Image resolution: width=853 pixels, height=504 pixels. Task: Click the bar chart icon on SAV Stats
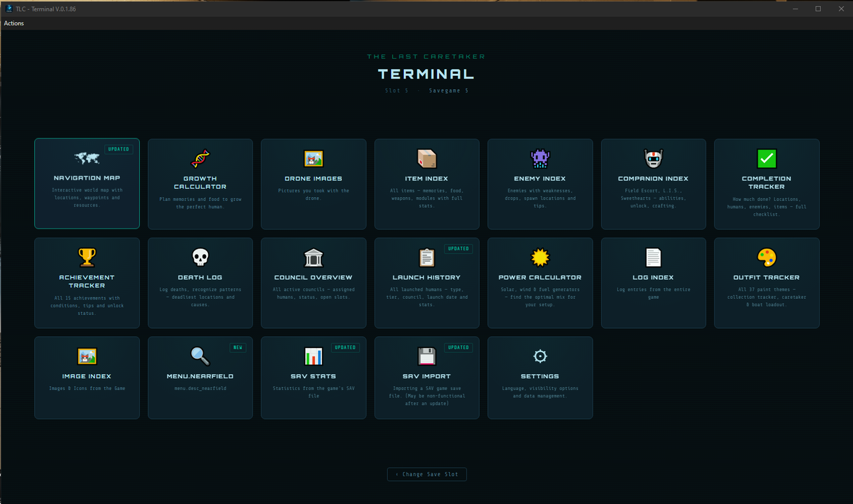coord(313,356)
